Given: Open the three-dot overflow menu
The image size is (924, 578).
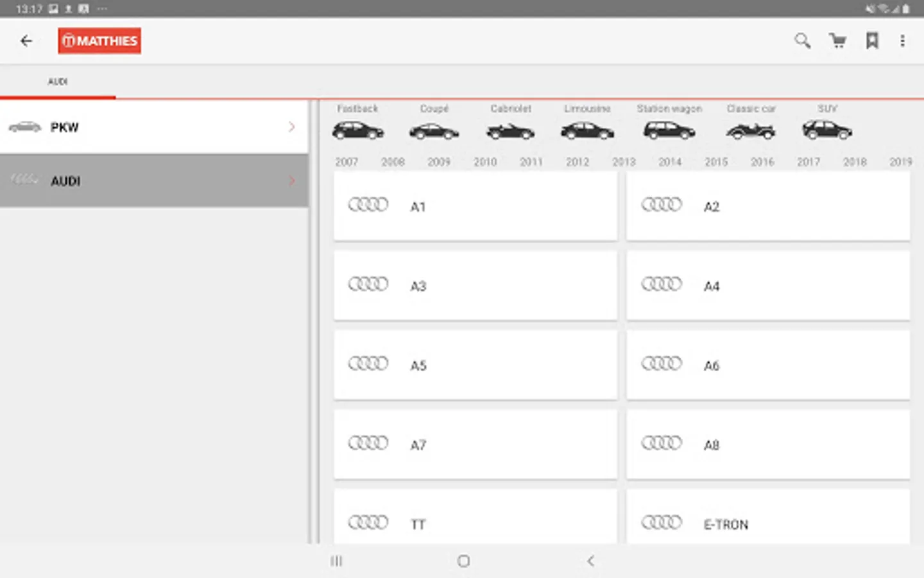Looking at the screenshot, I should click(902, 41).
